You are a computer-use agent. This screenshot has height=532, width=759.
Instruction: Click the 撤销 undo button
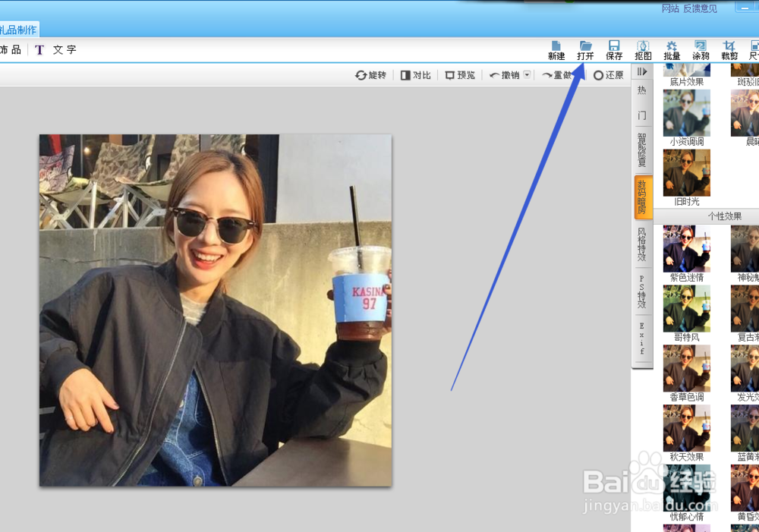click(505, 75)
